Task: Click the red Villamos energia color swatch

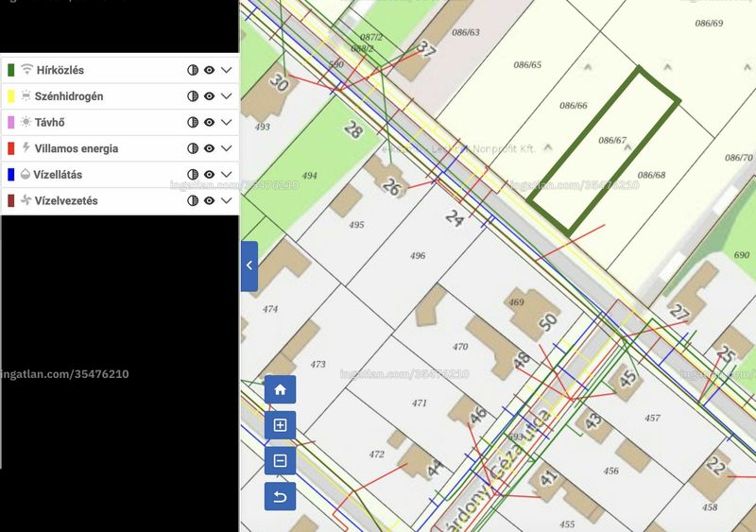Action: click(11, 148)
